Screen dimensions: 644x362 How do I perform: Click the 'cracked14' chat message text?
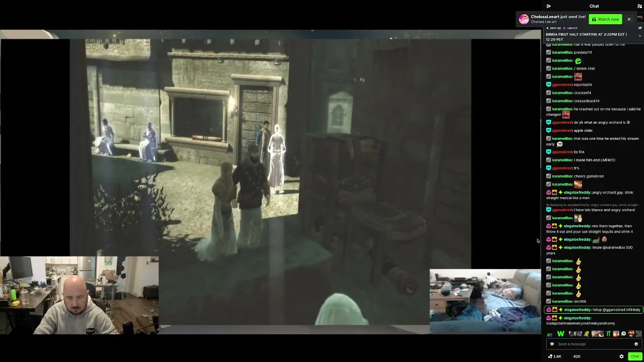(583, 93)
